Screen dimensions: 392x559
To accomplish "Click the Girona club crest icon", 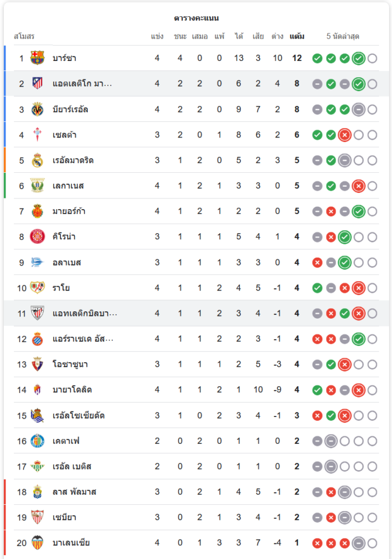I will (37, 237).
